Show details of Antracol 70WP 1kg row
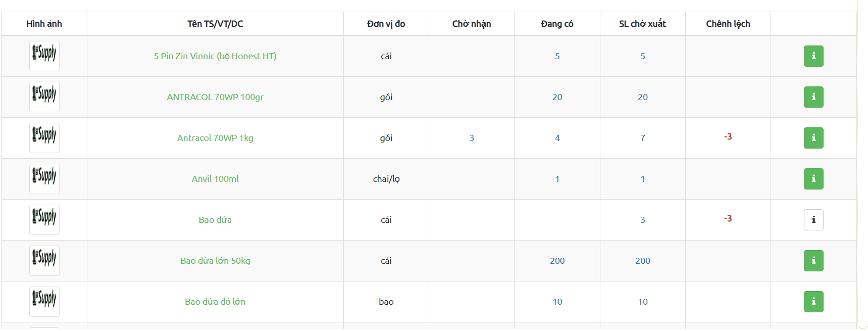Image resolution: width=868 pixels, height=331 pixels. pyautogui.click(x=813, y=138)
